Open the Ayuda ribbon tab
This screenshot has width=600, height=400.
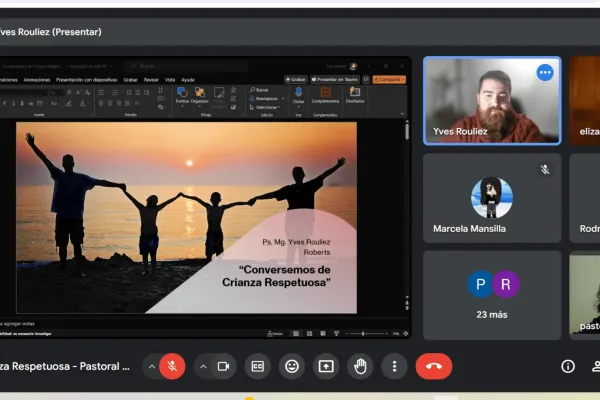click(188, 80)
